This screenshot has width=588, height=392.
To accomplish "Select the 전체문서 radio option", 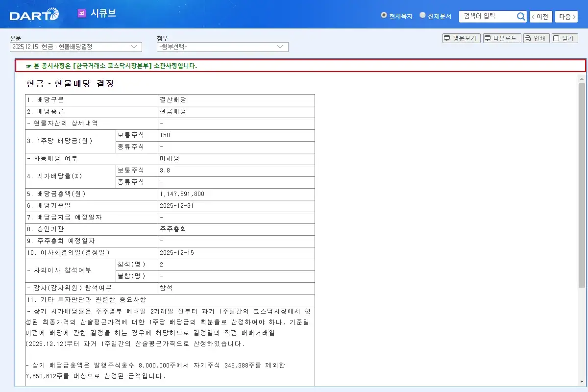I will (x=422, y=15).
